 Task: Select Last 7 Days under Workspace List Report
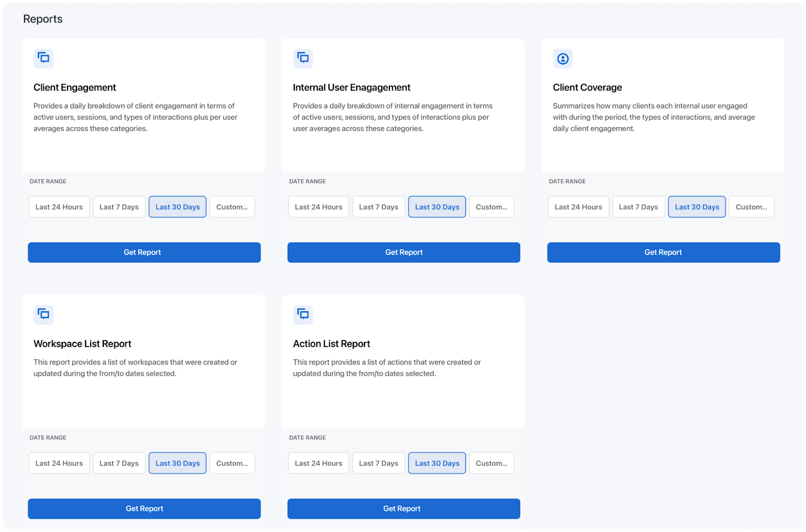[119, 463]
